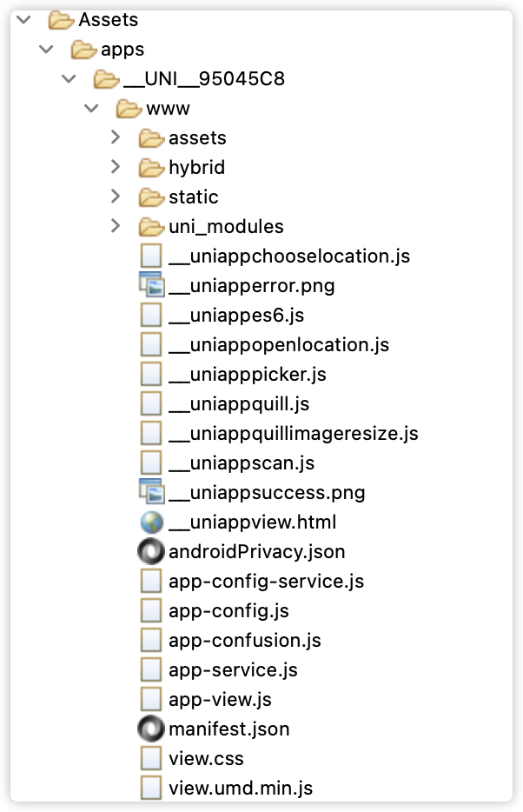This screenshot has height=812, width=523.
Task: Click the image icon for __uniapperror.png
Action: click(x=151, y=285)
